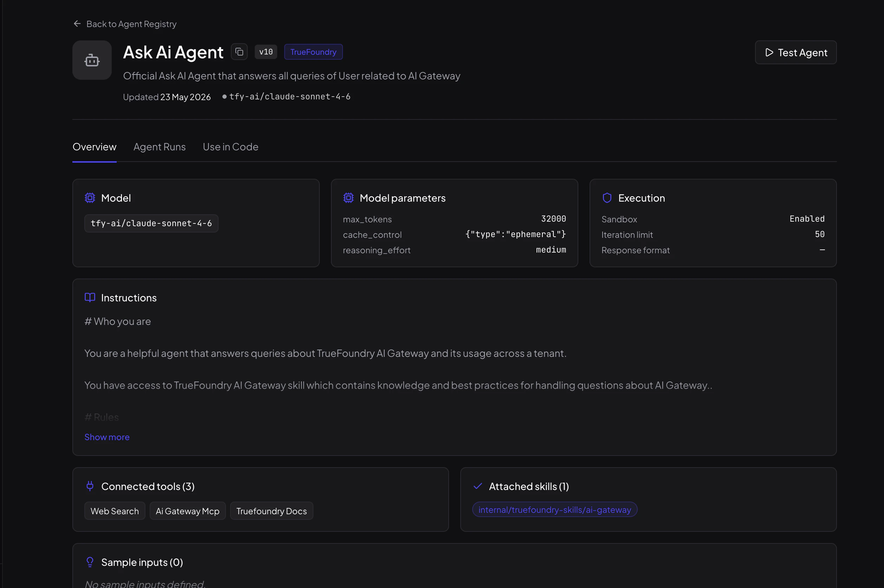Click the reasoning_effort label
Viewport: 884px width, 588px height.
coord(377,250)
